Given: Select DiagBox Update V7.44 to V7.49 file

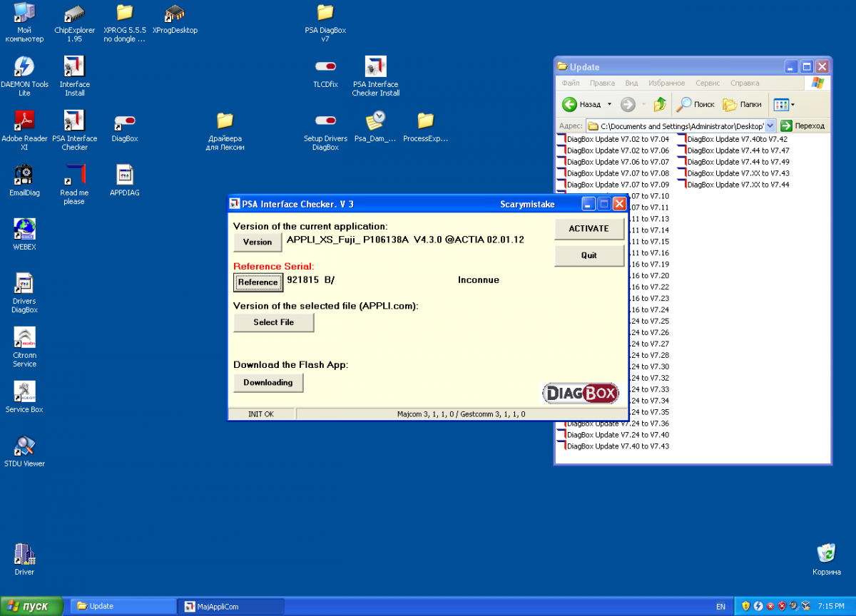Looking at the screenshot, I should (x=738, y=162).
